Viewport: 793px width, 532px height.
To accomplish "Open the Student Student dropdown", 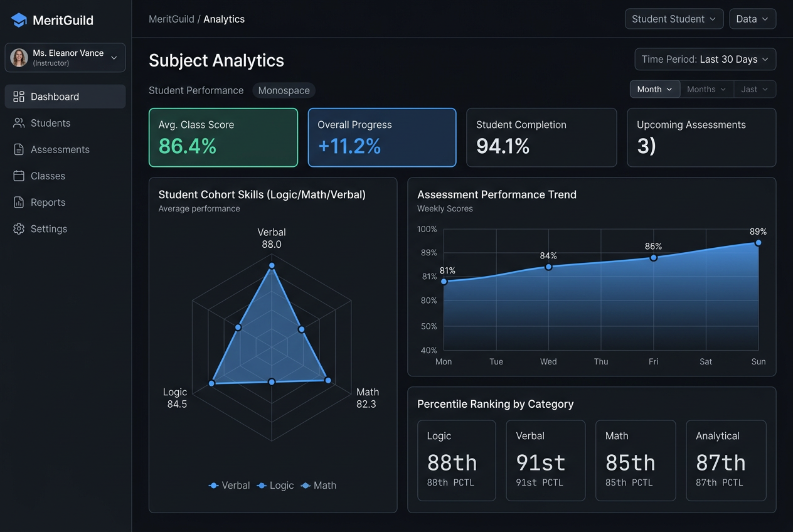I will (x=674, y=19).
